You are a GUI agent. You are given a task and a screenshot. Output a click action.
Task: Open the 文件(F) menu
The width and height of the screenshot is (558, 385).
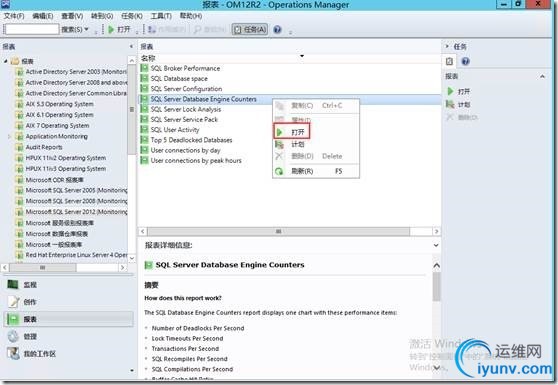click(14, 16)
